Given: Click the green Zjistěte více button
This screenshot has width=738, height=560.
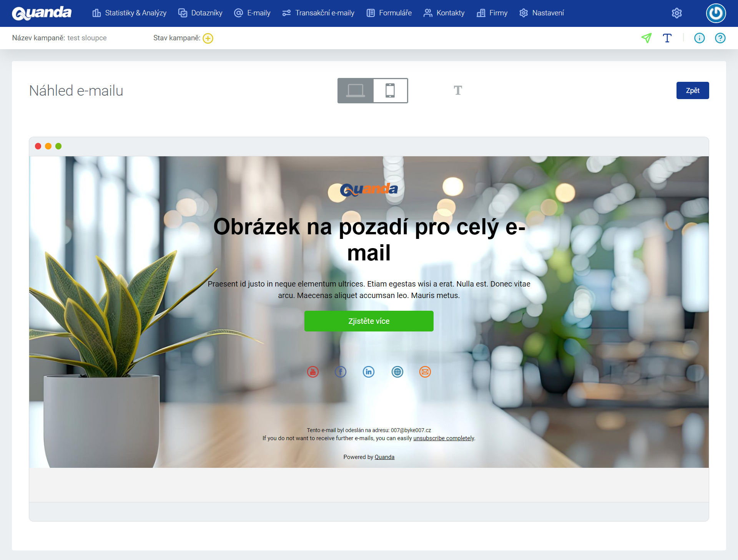Looking at the screenshot, I should click(369, 321).
